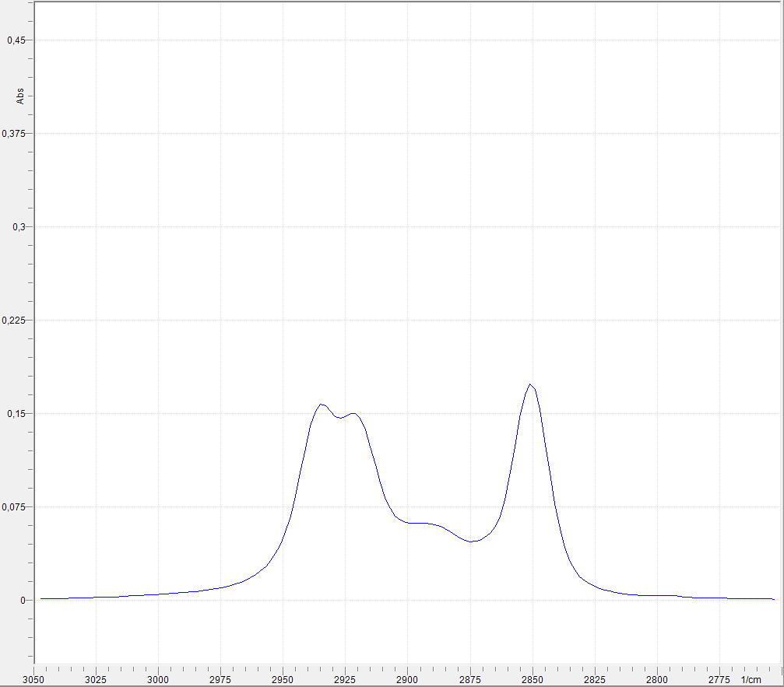Click the 2775 x-axis tick label

719,679
